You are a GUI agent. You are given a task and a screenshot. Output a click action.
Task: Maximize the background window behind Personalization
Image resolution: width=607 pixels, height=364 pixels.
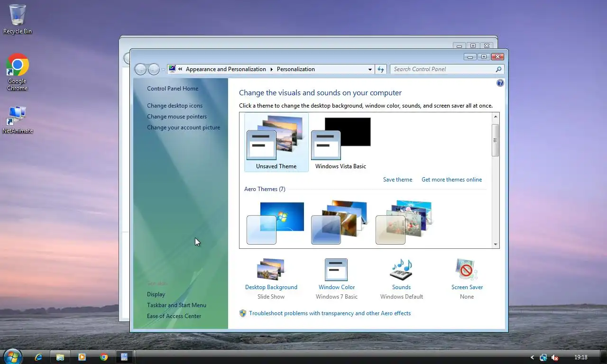click(473, 46)
